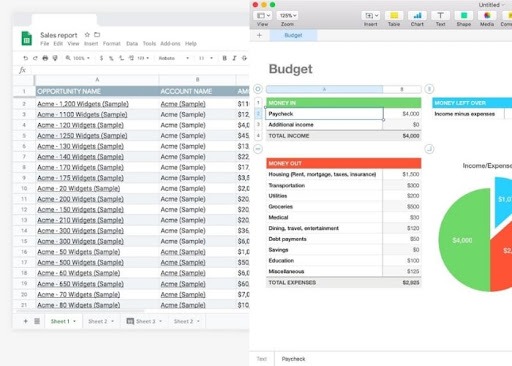This screenshot has width=512, height=366.
Task: Click the Table icon in Numbers toolbar
Action: coord(394,16)
